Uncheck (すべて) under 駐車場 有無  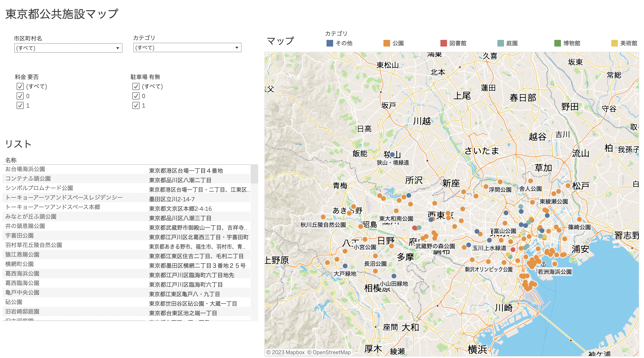point(136,86)
